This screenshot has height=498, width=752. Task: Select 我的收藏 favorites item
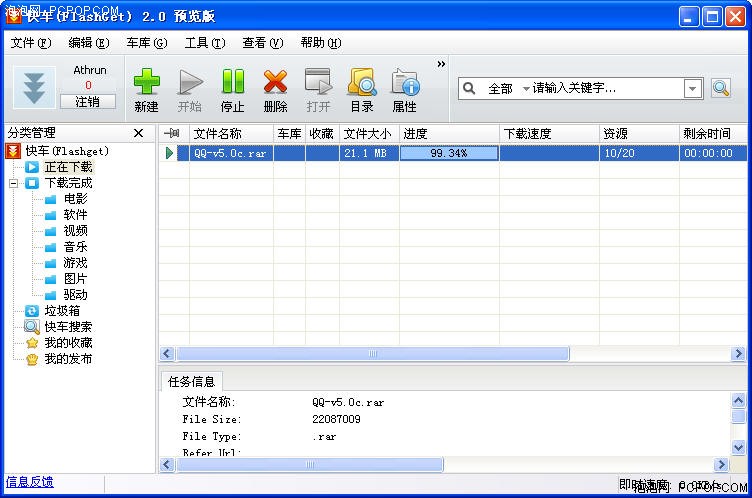click(68, 343)
